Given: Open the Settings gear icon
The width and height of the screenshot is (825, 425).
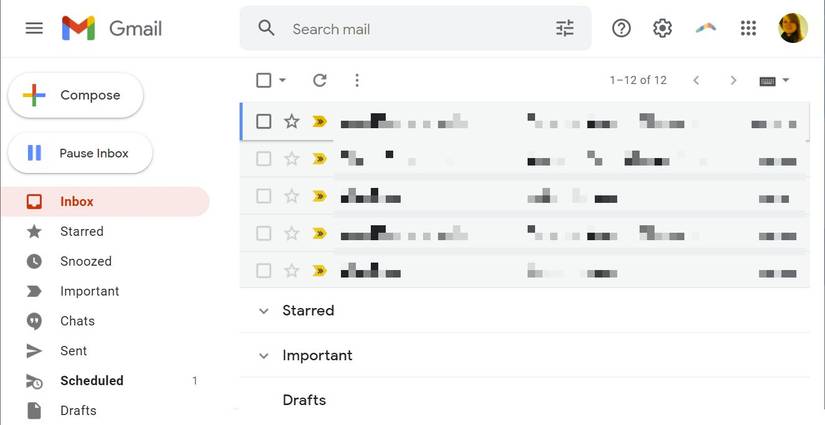Looking at the screenshot, I should (x=662, y=28).
